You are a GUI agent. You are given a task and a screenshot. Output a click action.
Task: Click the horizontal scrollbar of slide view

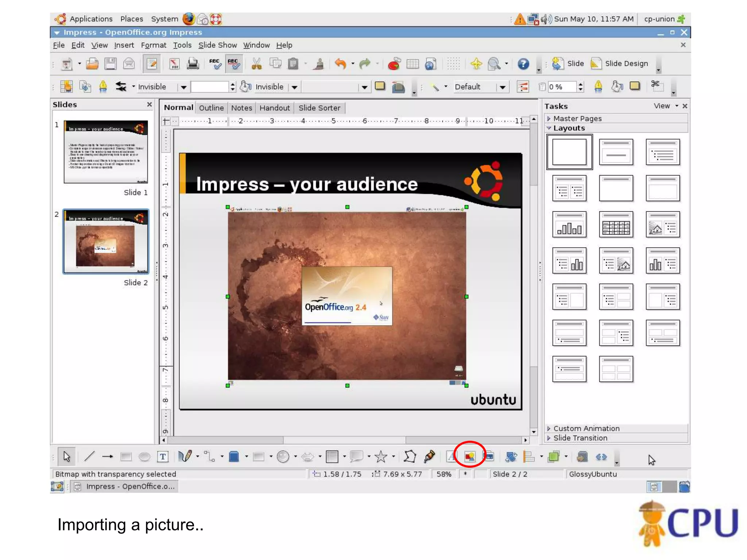coord(345,440)
